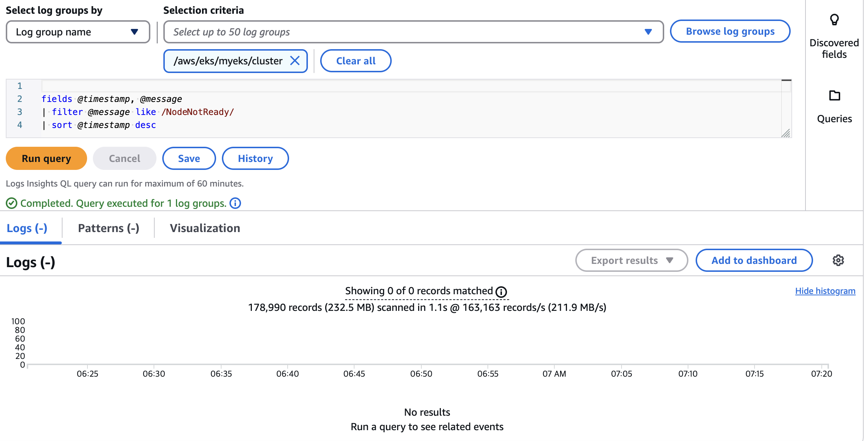Screen dimensions: 868x441
Task: Click the green Completed checkmark icon
Action: 12,204
